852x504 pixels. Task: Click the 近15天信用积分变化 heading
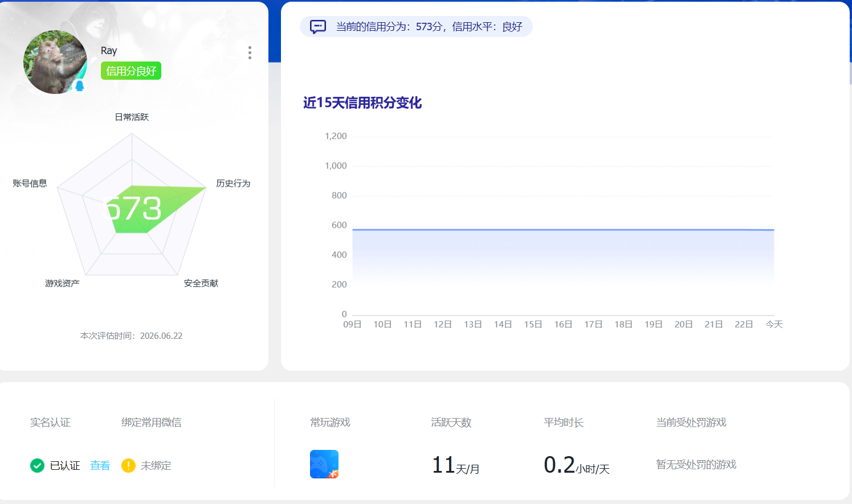click(x=362, y=103)
